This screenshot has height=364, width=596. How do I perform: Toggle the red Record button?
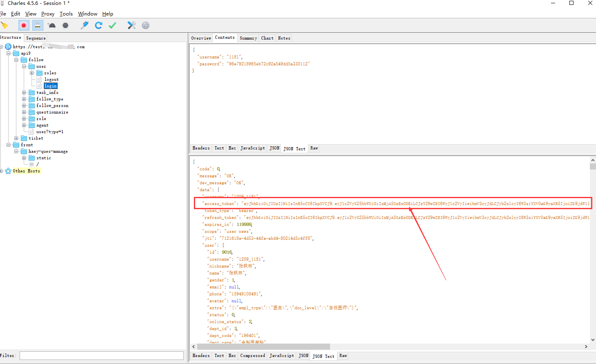tap(24, 25)
